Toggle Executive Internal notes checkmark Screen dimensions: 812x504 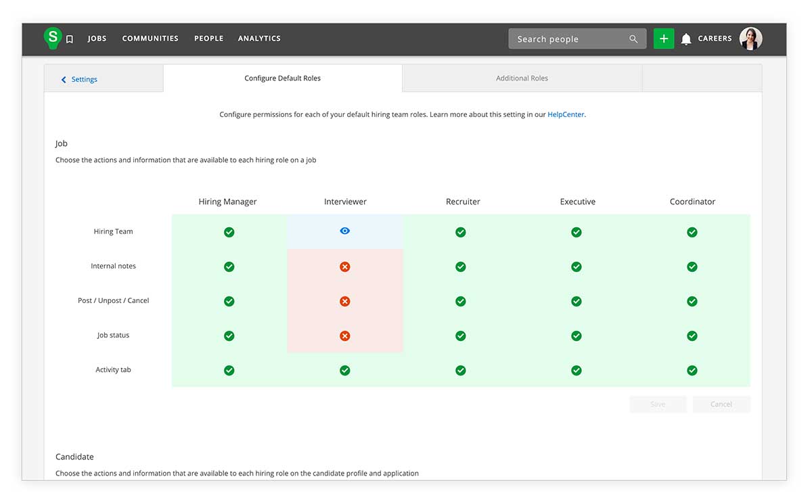pos(576,267)
